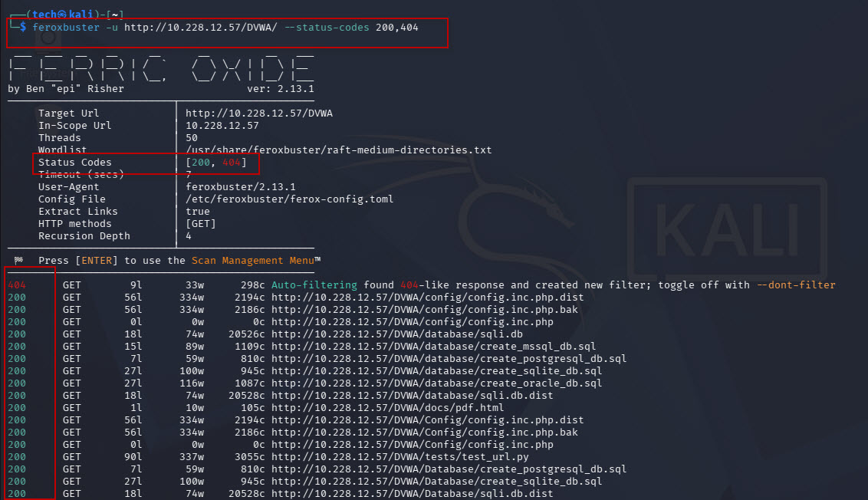This screenshot has height=500, width=868.
Task: Open capitalized Config/config.inc.php.bak URL
Action: [425, 432]
